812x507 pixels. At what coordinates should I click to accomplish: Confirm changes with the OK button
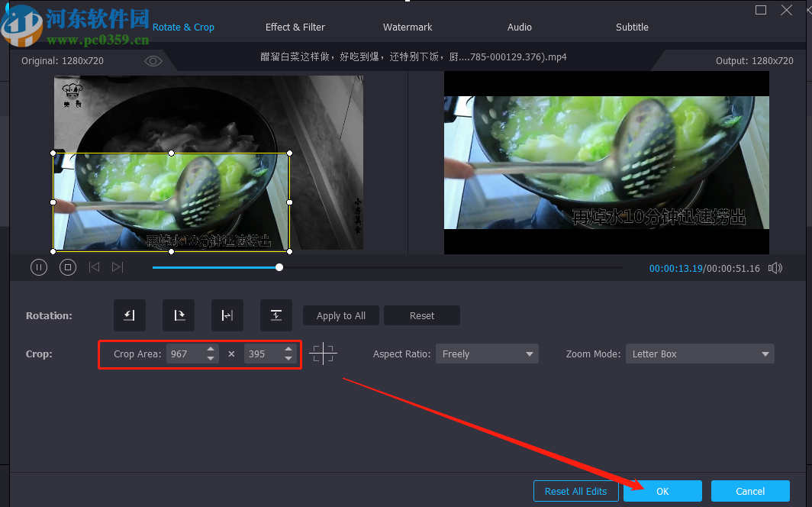pos(662,491)
